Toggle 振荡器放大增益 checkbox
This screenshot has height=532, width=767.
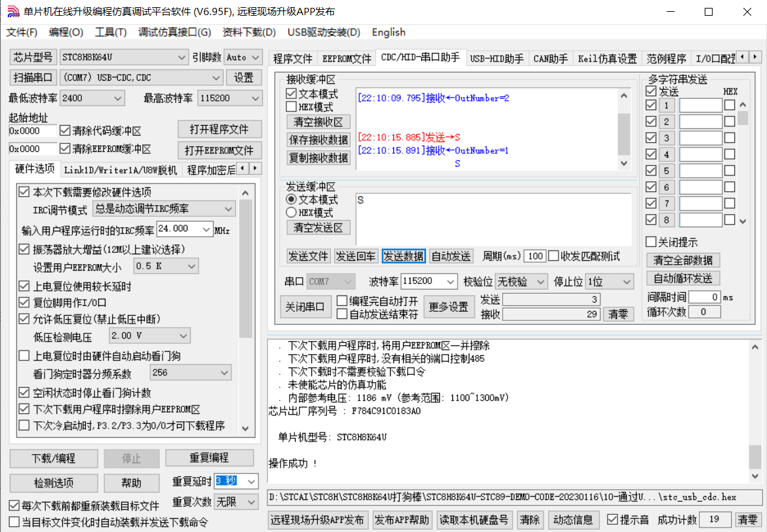24,249
